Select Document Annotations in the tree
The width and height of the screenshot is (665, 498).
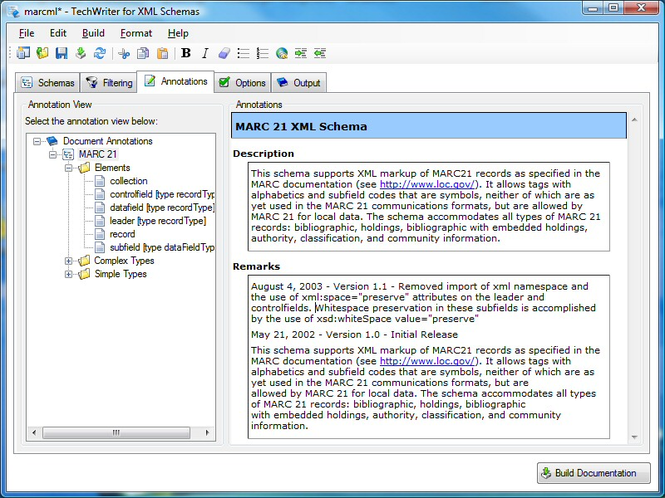[x=108, y=141]
